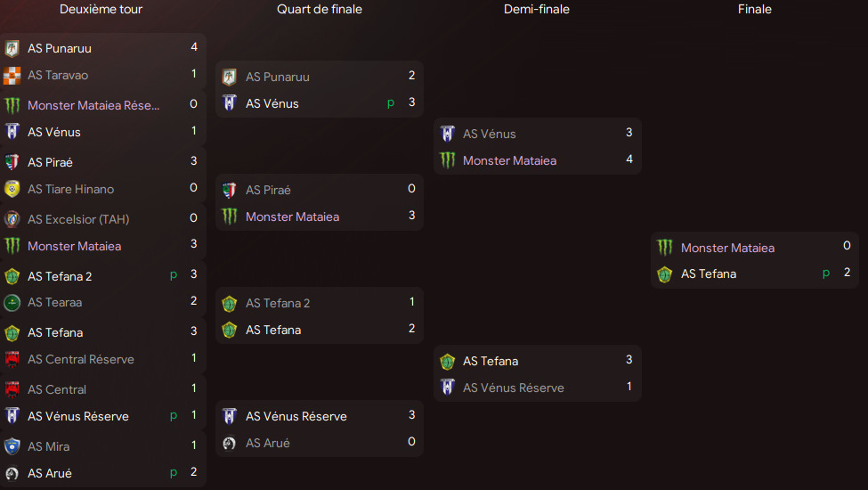Click AS Mira blue shield crest
868x490 pixels.
pos(12,446)
